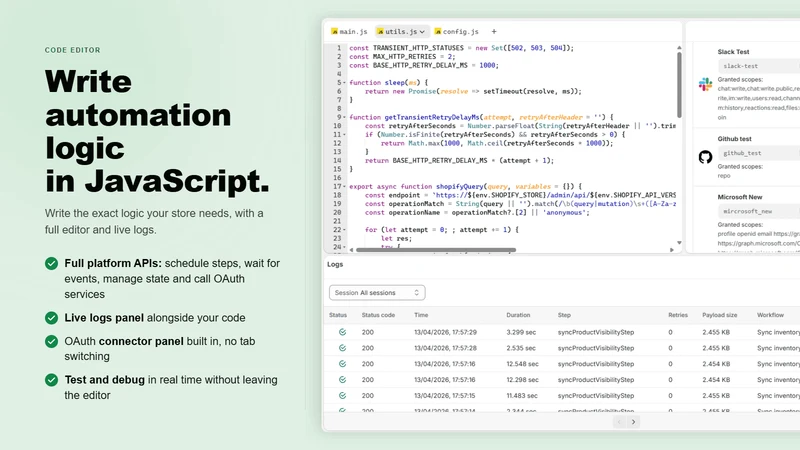This screenshot has width=800, height=450.
Task: Click the 13/04/2026, 17:57:29 time cell
Action: pyautogui.click(x=445, y=332)
